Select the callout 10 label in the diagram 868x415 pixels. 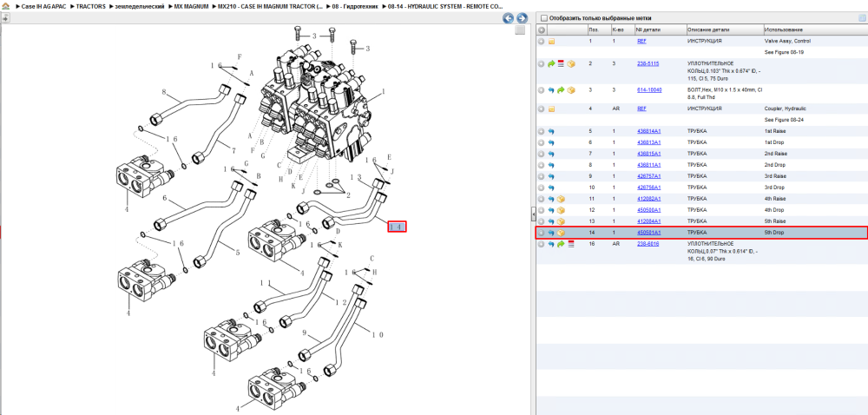(x=378, y=335)
